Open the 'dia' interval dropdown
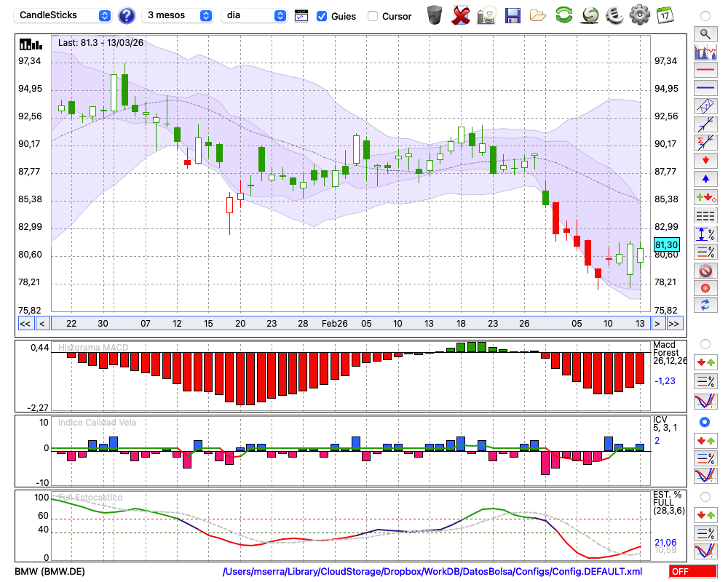728x582 pixels. 254,15
